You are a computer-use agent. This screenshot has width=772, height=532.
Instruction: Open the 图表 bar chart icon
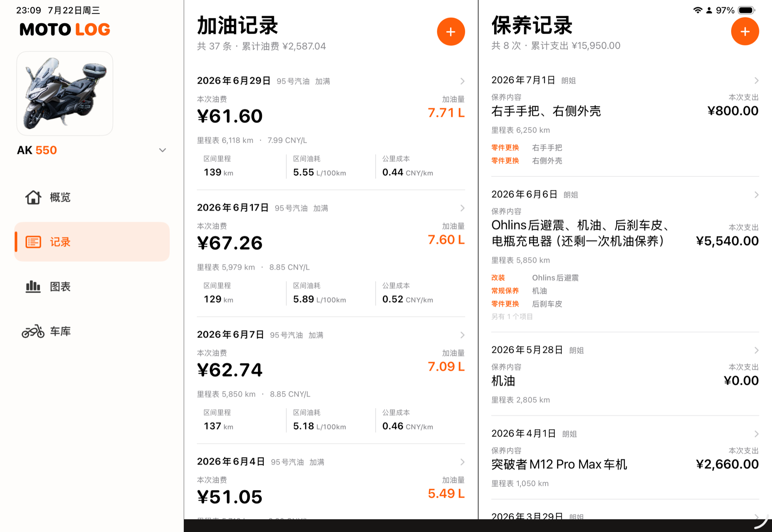33,286
